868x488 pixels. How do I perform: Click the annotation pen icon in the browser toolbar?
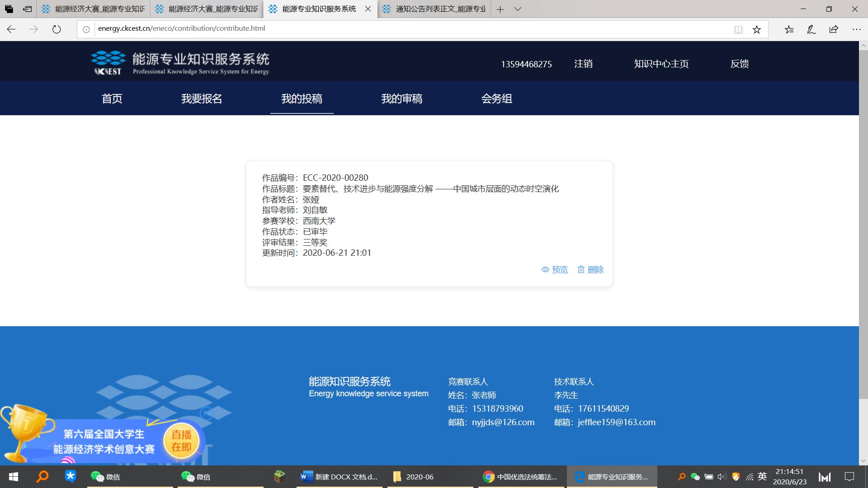pyautogui.click(x=811, y=29)
